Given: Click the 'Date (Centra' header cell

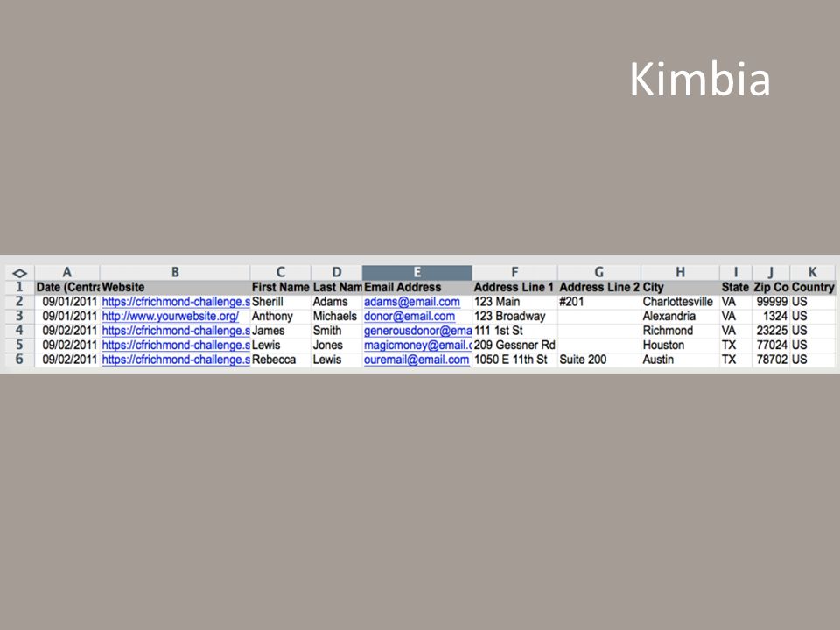Looking at the screenshot, I should tap(67, 287).
